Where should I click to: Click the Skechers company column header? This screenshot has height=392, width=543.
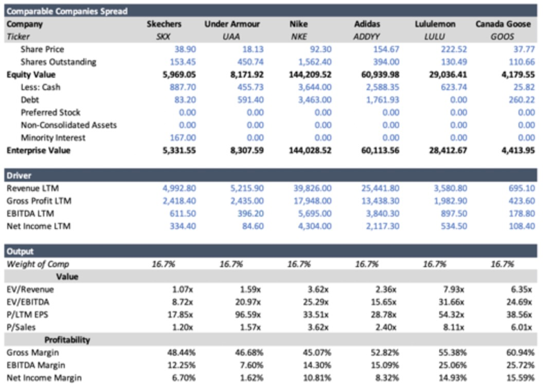coord(164,24)
